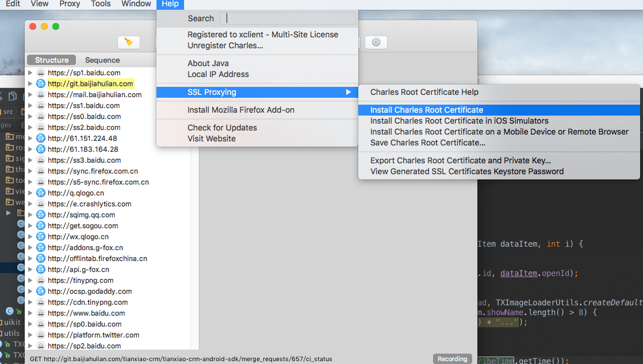
Task: Click the globe icon beside offlintab.firefoxchina.cn
Action: (x=41, y=259)
